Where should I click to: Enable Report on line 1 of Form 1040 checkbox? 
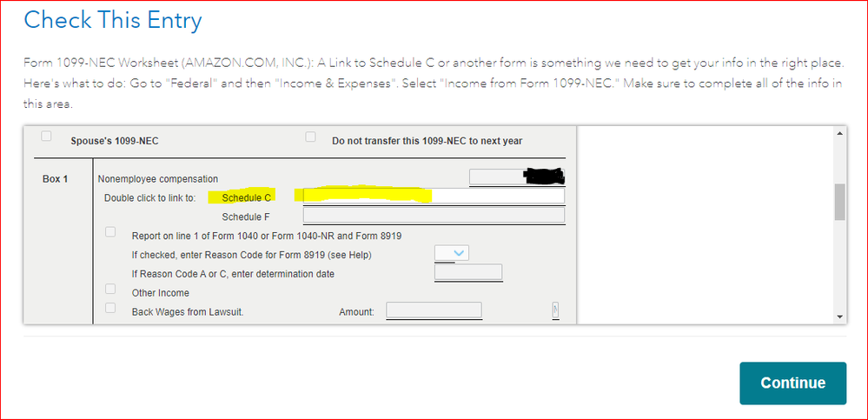pyautogui.click(x=110, y=231)
